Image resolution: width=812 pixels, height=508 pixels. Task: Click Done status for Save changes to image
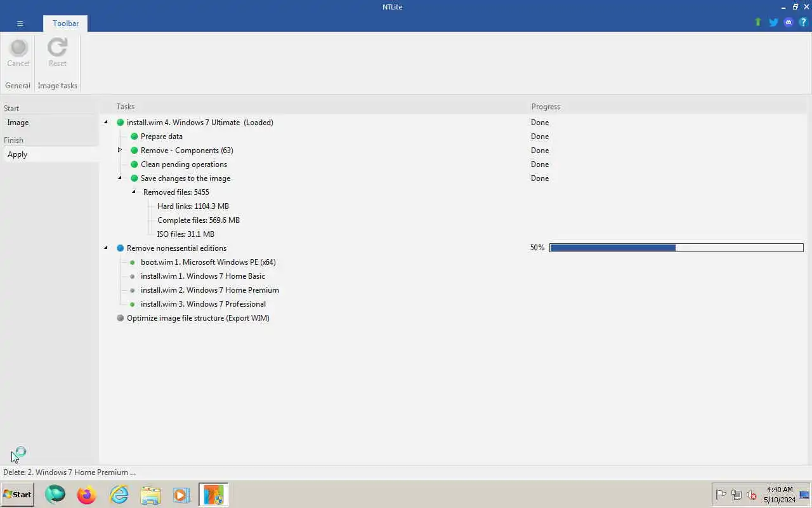coord(540,178)
